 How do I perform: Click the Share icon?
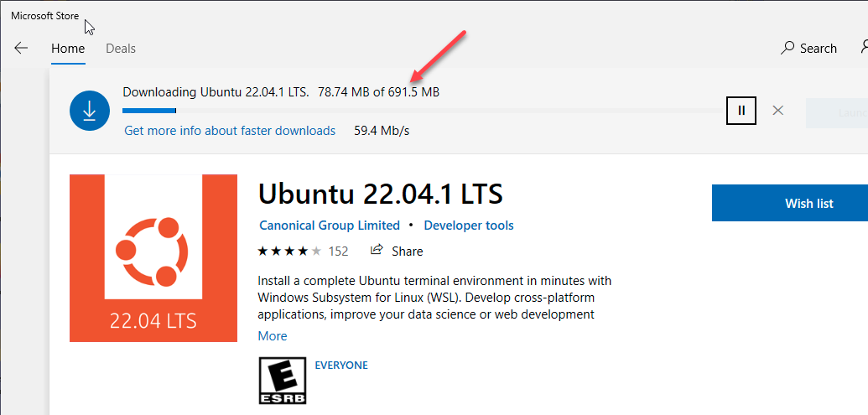point(377,251)
